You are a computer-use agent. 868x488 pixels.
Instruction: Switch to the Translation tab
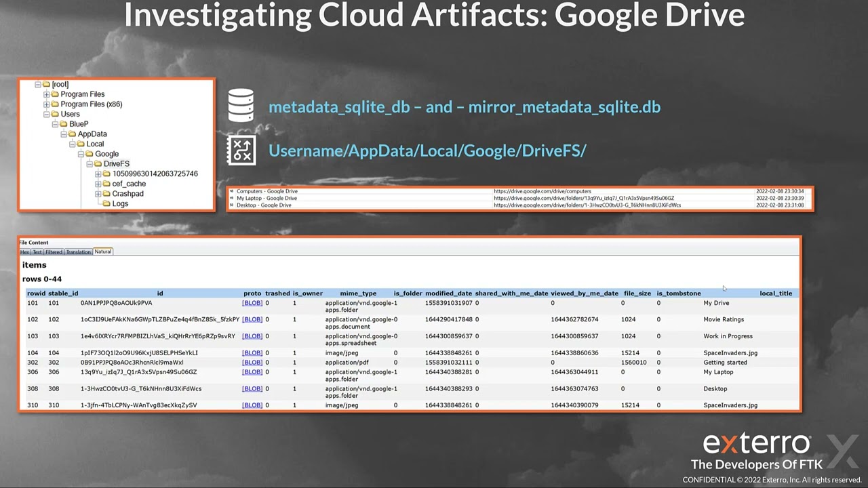(x=78, y=252)
